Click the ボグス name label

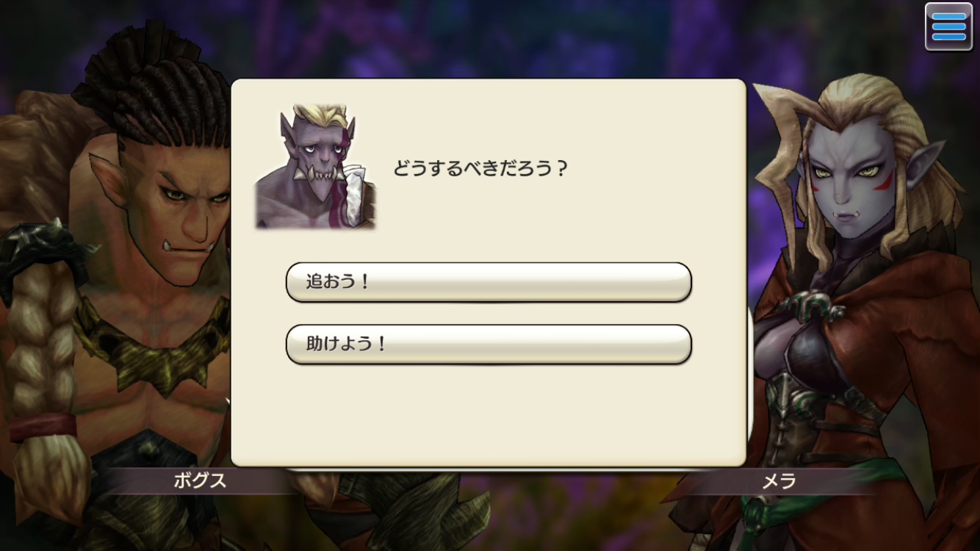point(200,481)
